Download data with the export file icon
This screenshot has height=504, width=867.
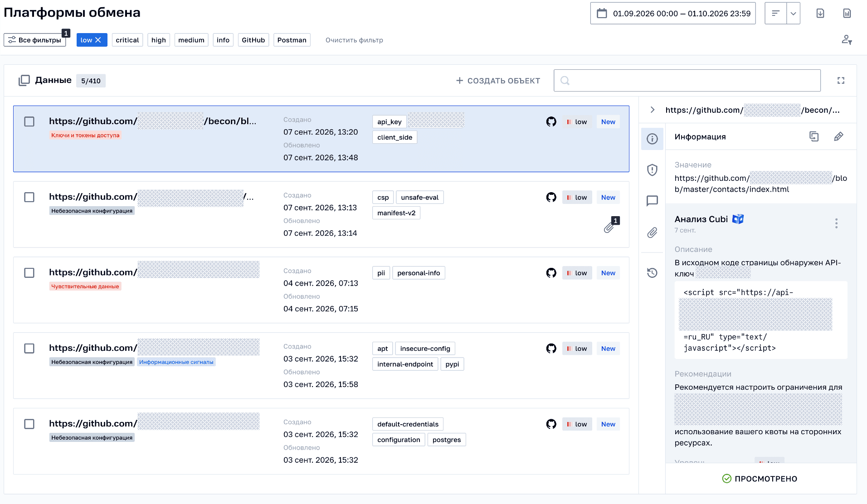[820, 13]
